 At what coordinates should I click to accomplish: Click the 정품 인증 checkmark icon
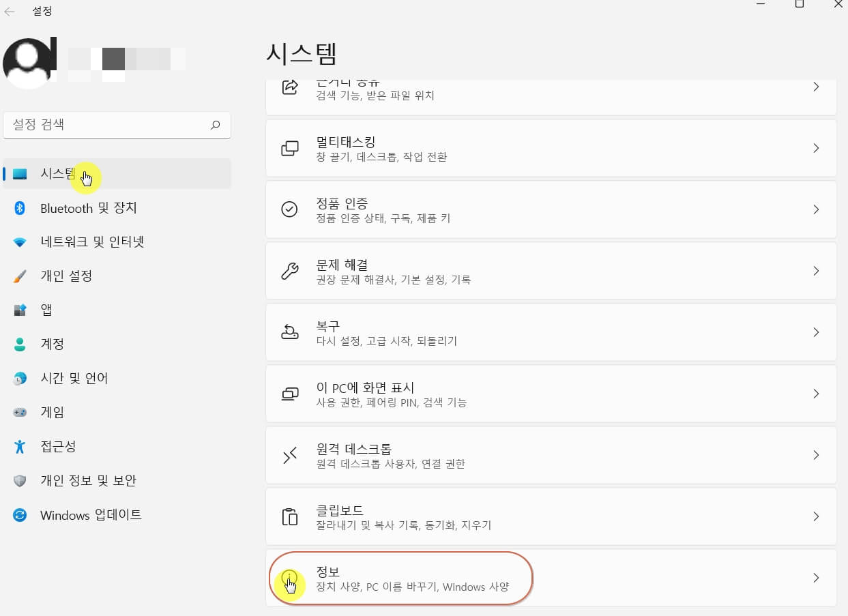point(290,209)
